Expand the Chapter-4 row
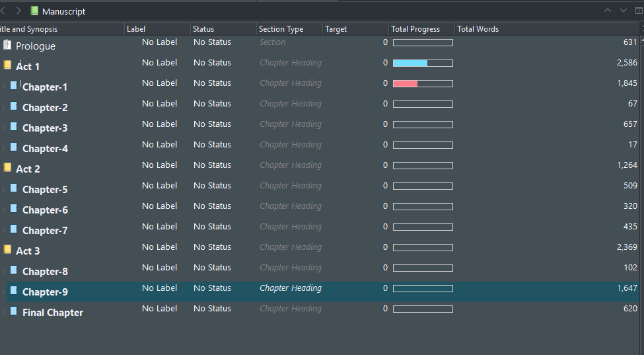 coord(3,148)
